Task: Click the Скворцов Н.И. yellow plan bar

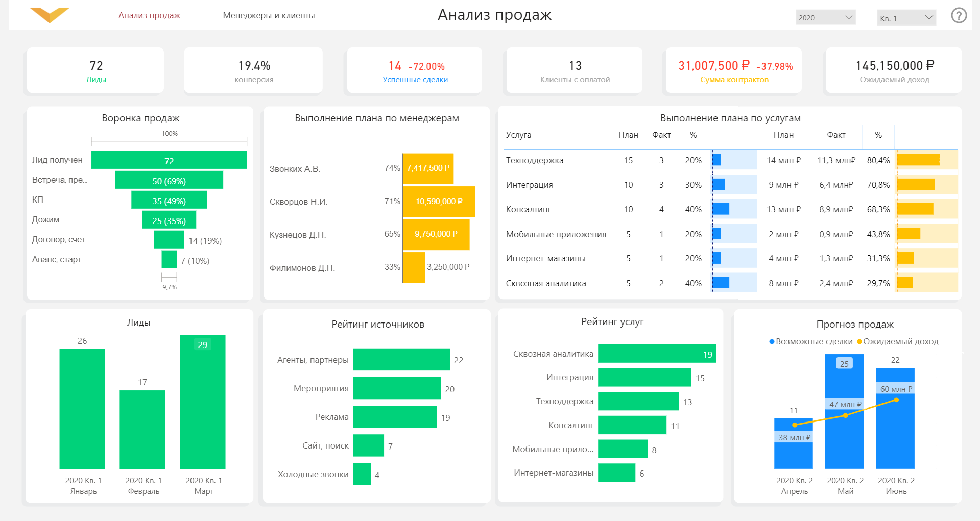Action: 439,202
